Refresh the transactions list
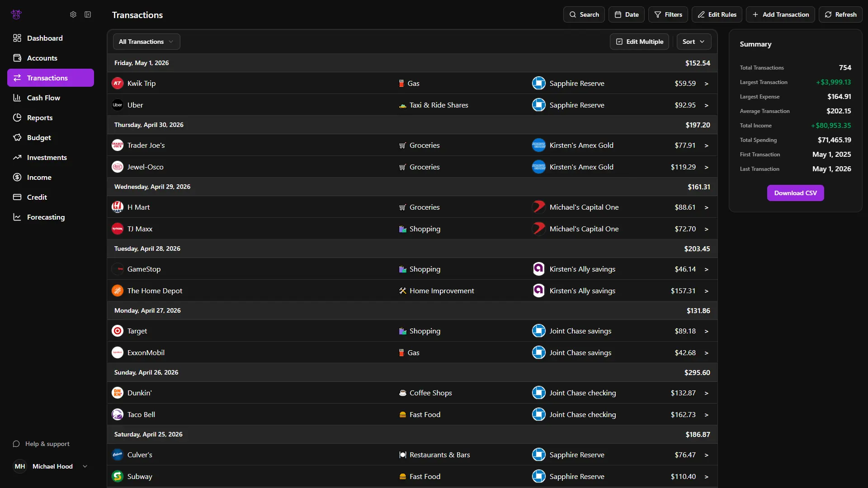Screen dimensions: 868x488 840,14
